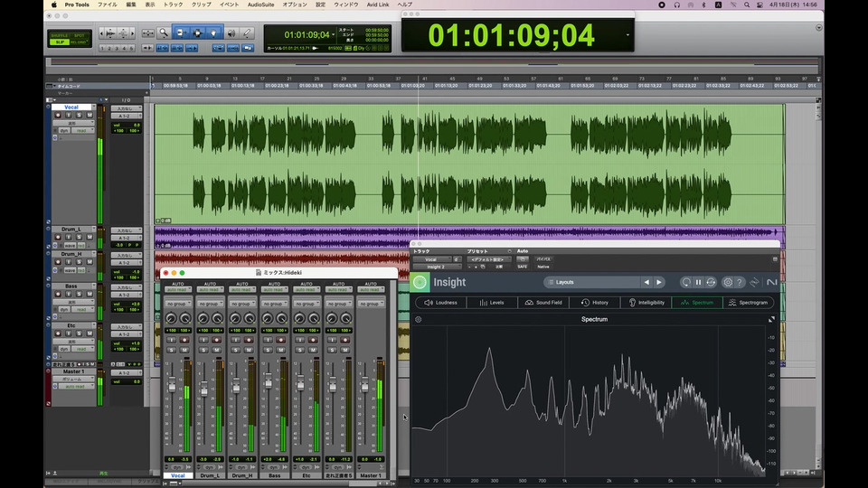Select the Zoomer magnifier tool
Screen dimensions: 868x488
(x=164, y=33)
